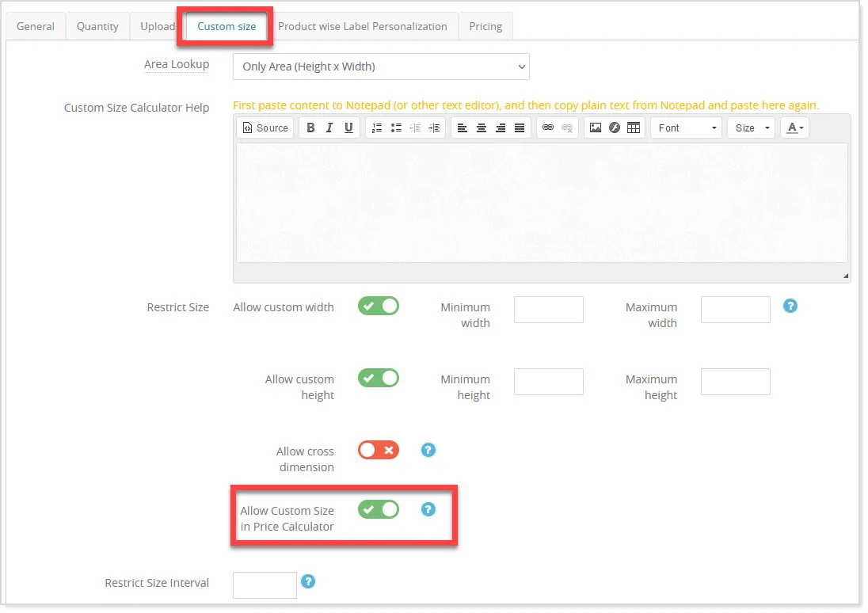Select the Maximum height field

pos(736,382)
